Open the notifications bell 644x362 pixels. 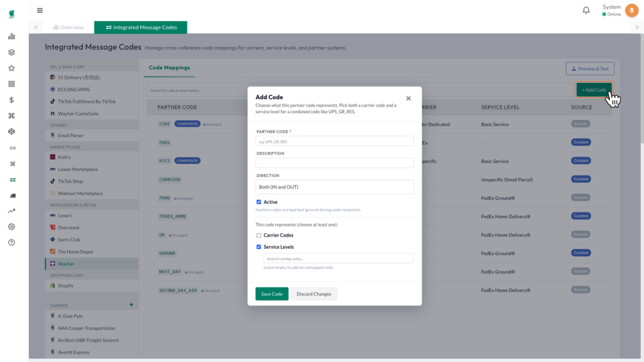pos(586,10)
